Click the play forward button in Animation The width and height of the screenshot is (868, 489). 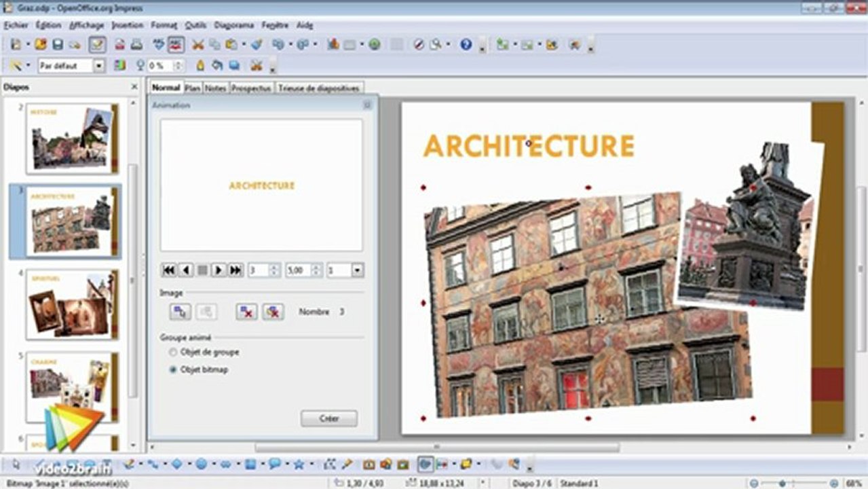click(219, 270)
